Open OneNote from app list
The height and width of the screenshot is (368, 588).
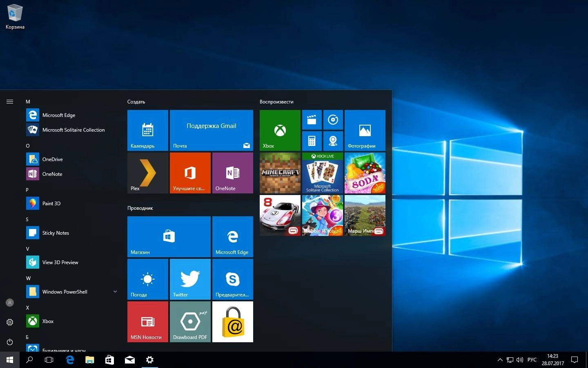(73, 174)
